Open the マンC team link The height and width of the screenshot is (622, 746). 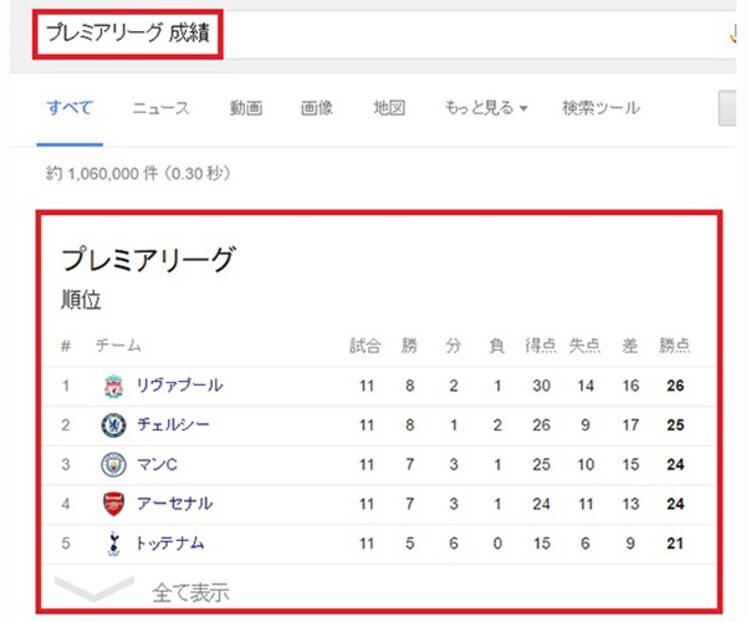pos(157,464)
